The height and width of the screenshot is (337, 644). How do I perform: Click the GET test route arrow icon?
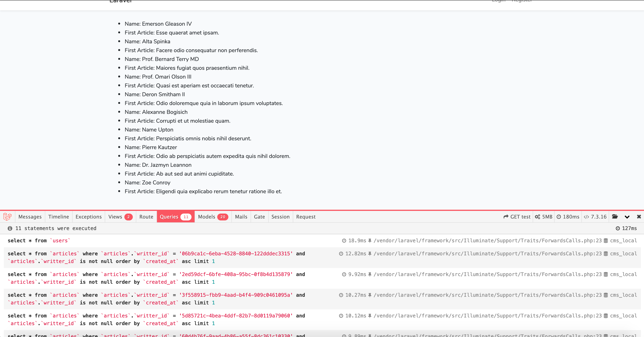pyautogui.click(x=506, y=217)
